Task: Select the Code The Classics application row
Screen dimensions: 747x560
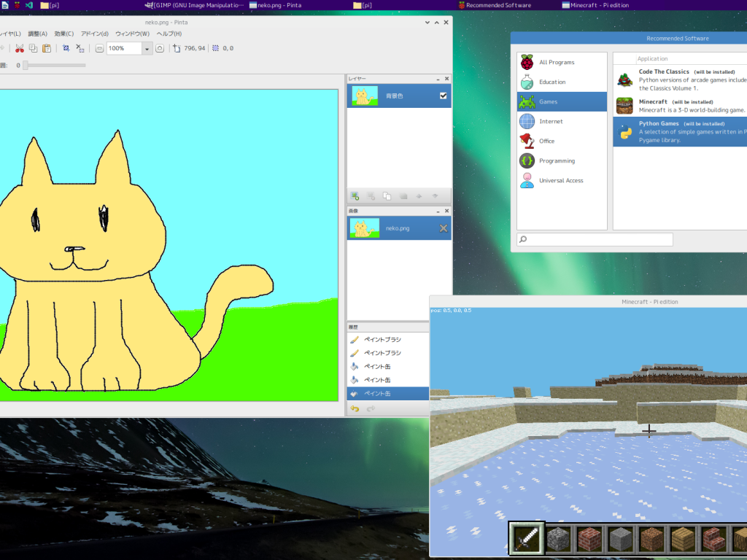Action: tap(681, 79)
